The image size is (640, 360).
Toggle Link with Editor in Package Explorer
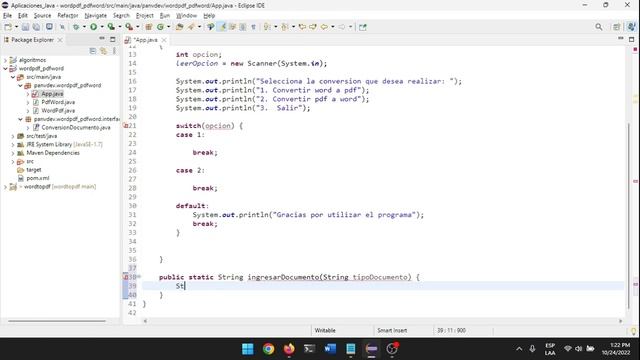point(103,51)
